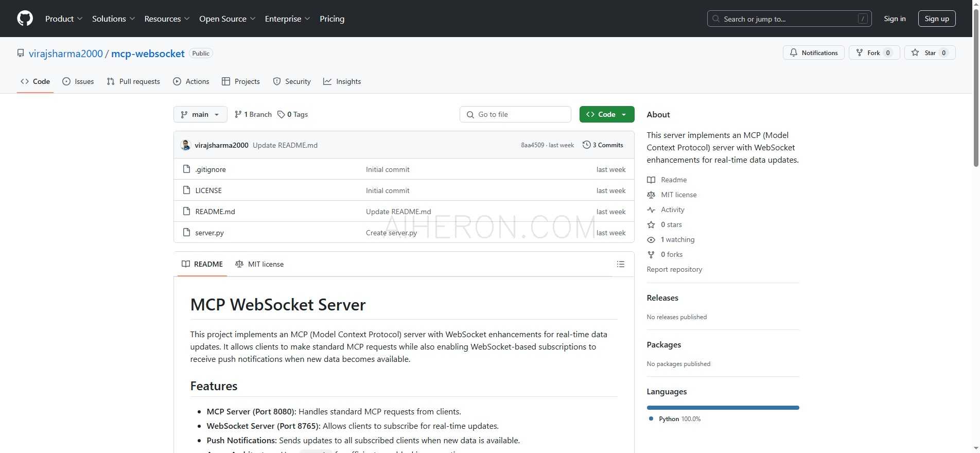Click the file icon next to LICENSE

[187, 190]
